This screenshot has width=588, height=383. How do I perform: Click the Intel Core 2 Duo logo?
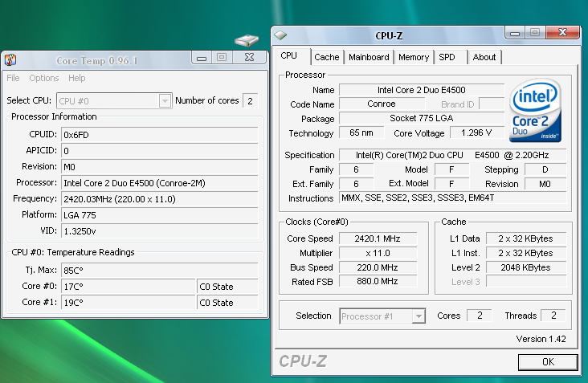click(x=534, y=111)
